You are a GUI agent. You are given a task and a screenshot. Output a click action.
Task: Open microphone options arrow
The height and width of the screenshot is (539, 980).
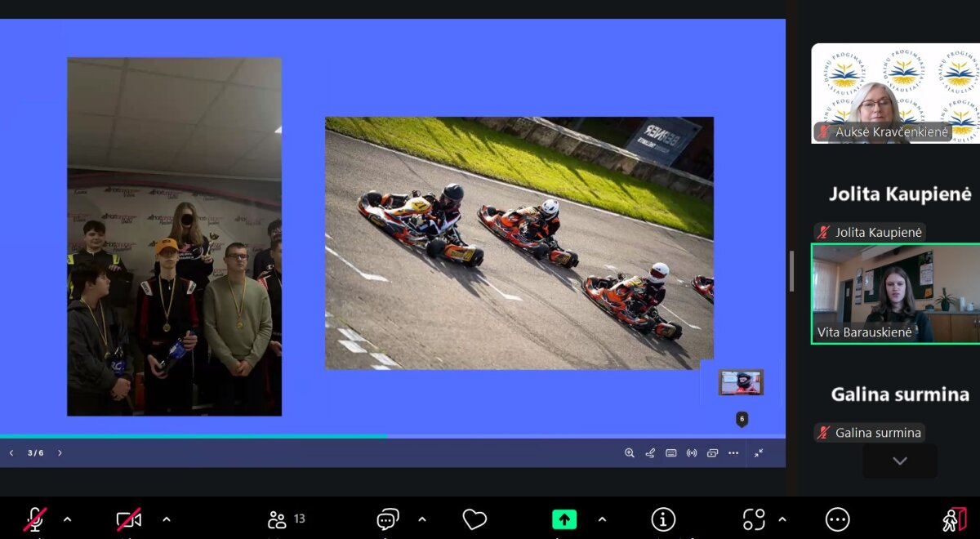tap(68, 519)
